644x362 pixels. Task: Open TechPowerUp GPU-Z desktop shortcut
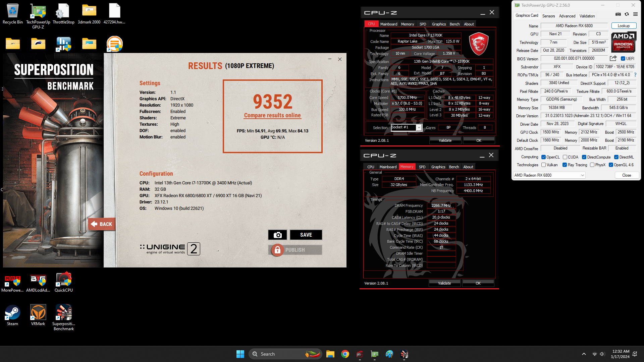38,16
